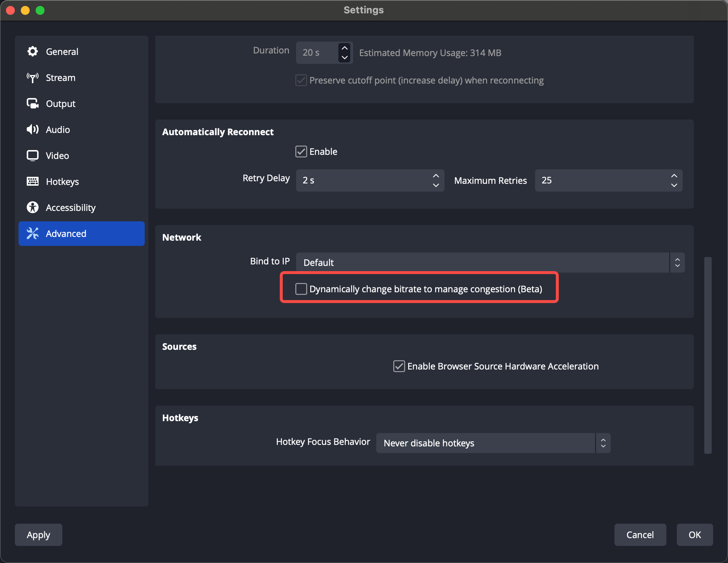
Task: Open Output settings via its icon
Action: click(x=33, y=104)
